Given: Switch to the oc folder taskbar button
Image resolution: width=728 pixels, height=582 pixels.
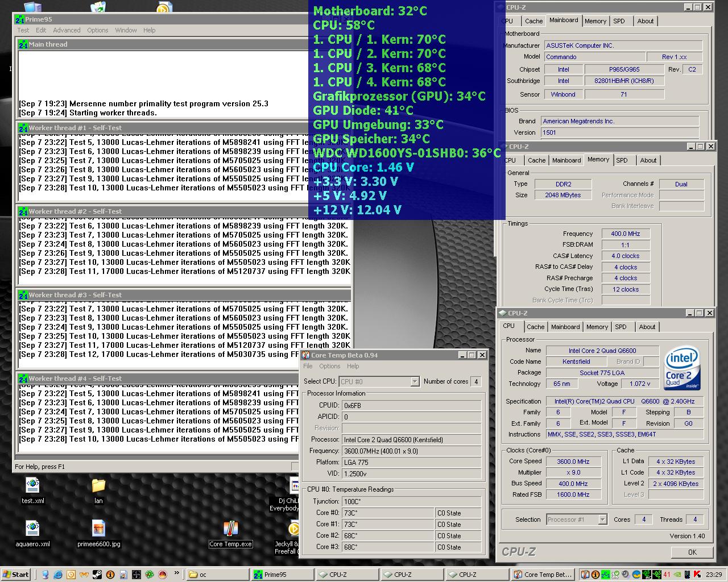Looking at the screenshot, I should [x=218, y=575].
